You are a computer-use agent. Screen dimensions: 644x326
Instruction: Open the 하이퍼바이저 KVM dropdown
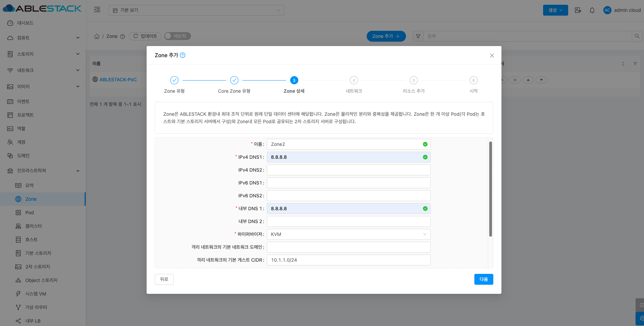348,234
